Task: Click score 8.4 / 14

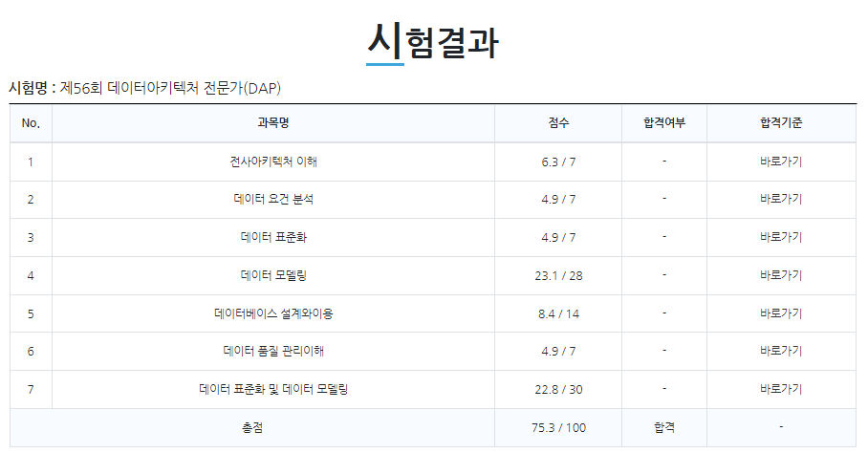Action: 558,313
